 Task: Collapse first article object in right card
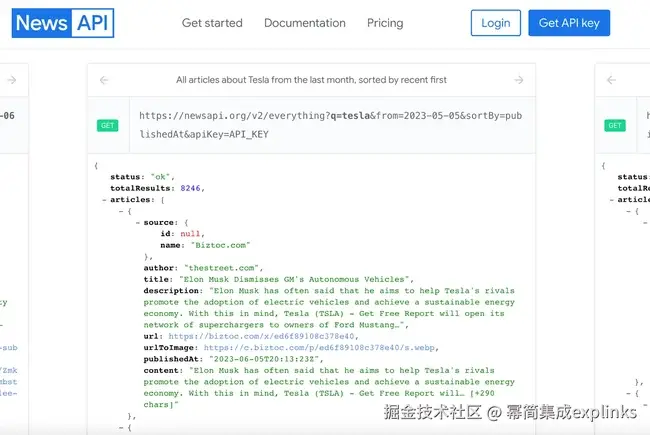pos(628,211)
